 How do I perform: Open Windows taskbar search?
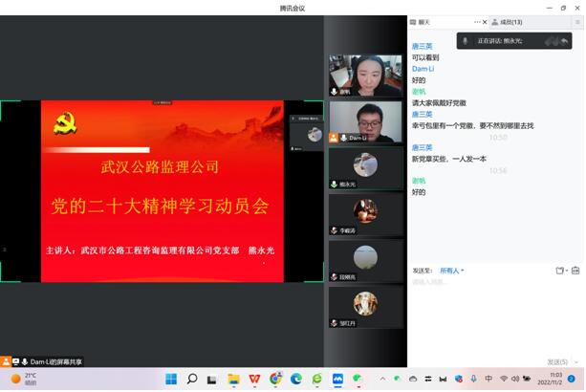click(192, 380)
